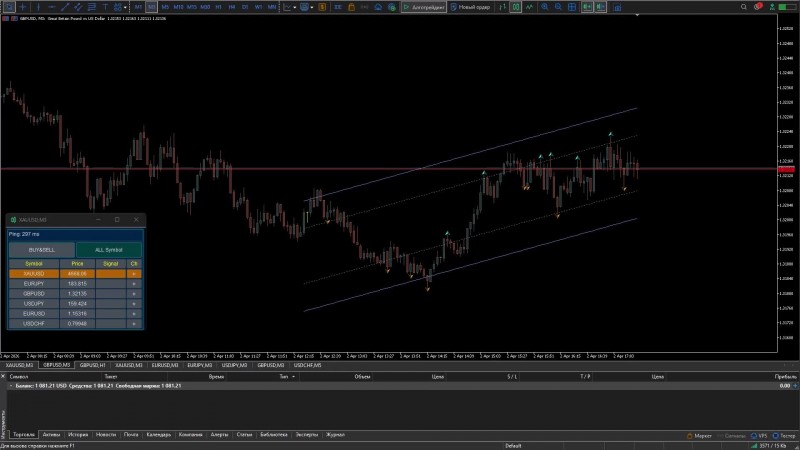
Task: Open the Тестер link
Action: pyautogui.click(x=784, y=436)
